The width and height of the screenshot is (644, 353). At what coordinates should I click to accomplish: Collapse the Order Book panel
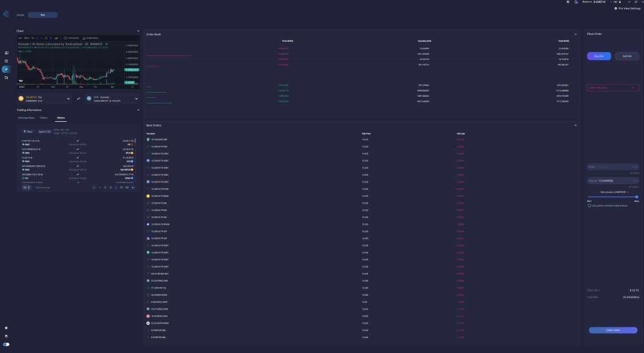point(576,34)
